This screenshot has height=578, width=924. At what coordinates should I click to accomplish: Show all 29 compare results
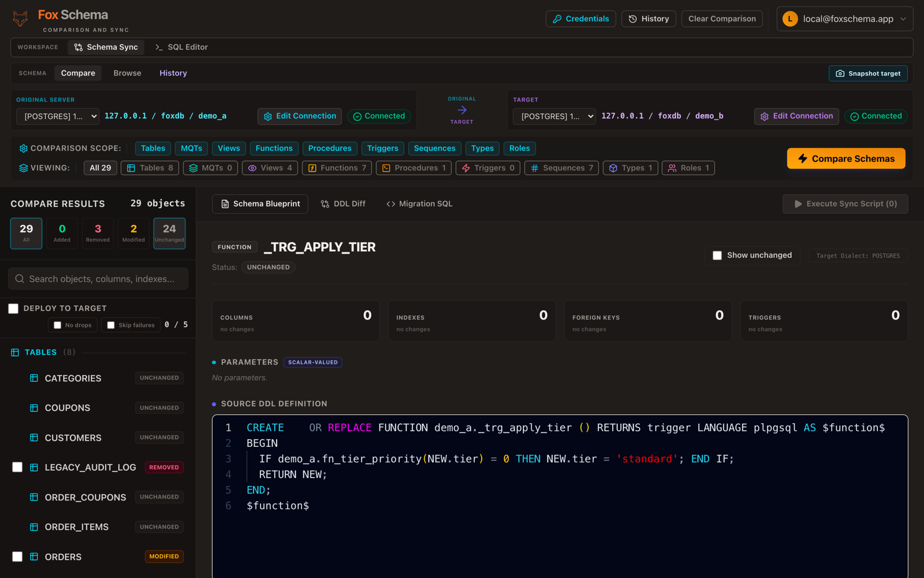click(x=26, y=234)
